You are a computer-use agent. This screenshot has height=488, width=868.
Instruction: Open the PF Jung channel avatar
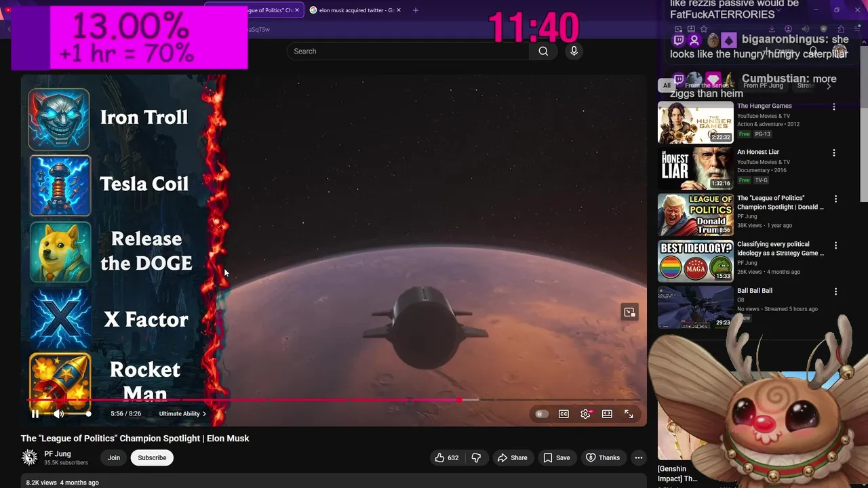click(x=29, y=457)
